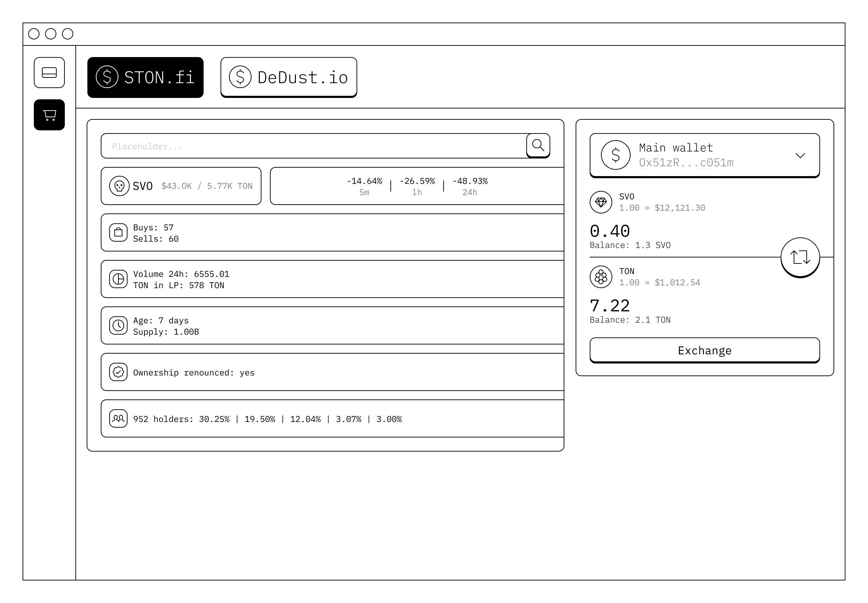This screenshot has width=868, height=603.
Task: Click the TON token icon in wallet panel
Action: point(601,276)
